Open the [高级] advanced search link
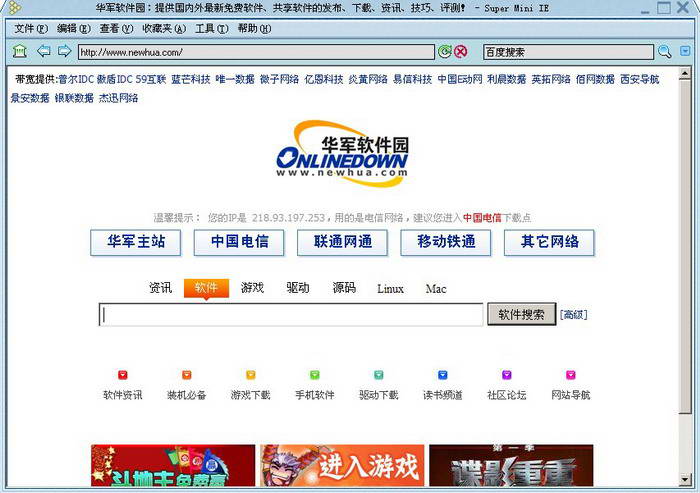Image resolution: width=700 pixels, height=493 pixels. [573, 315]
